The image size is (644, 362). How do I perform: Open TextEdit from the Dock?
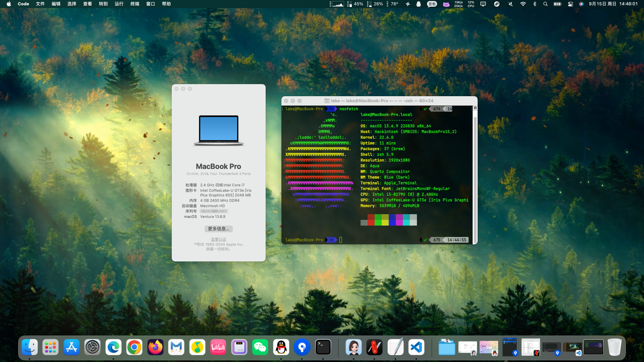point(395,348)
